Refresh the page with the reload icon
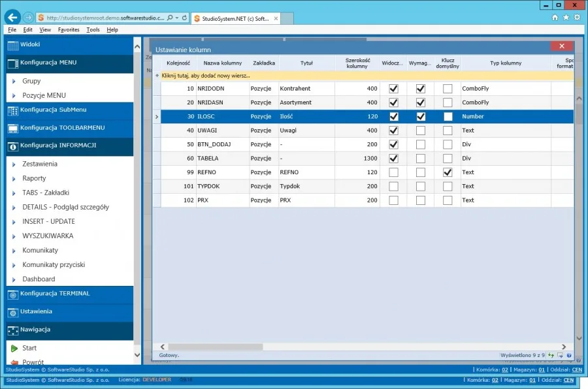The height and width of the screenshot is (389, 588). 184,18
